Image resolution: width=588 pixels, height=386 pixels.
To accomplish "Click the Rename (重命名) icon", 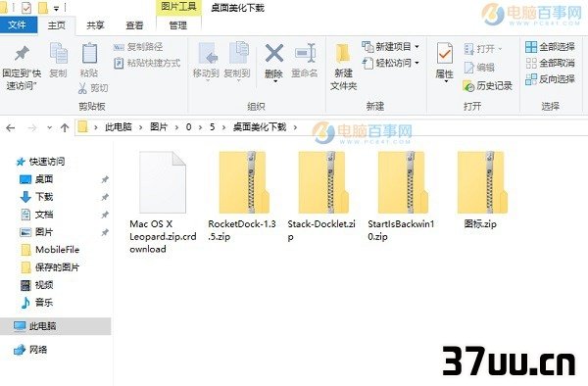I will coord(305,53).
